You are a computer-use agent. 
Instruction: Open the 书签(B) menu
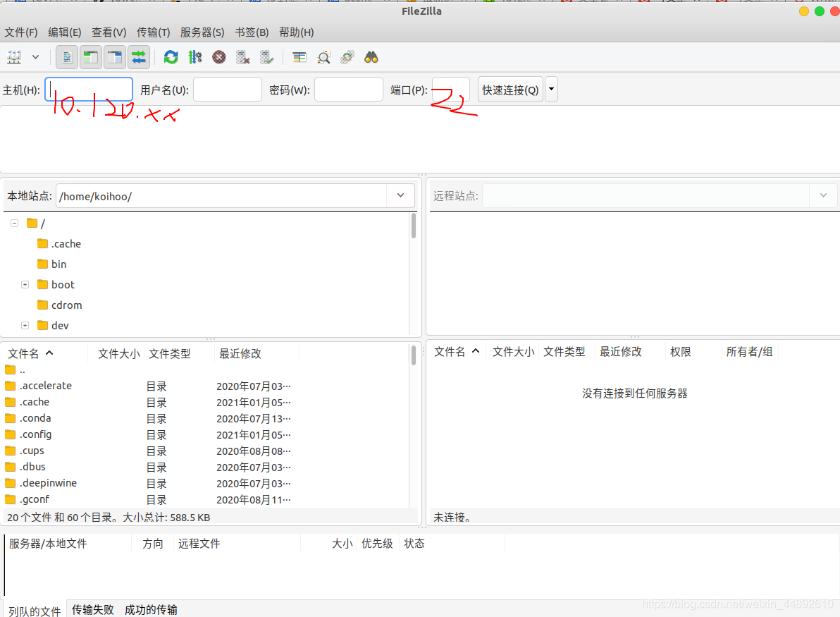[x=252, y=32]
